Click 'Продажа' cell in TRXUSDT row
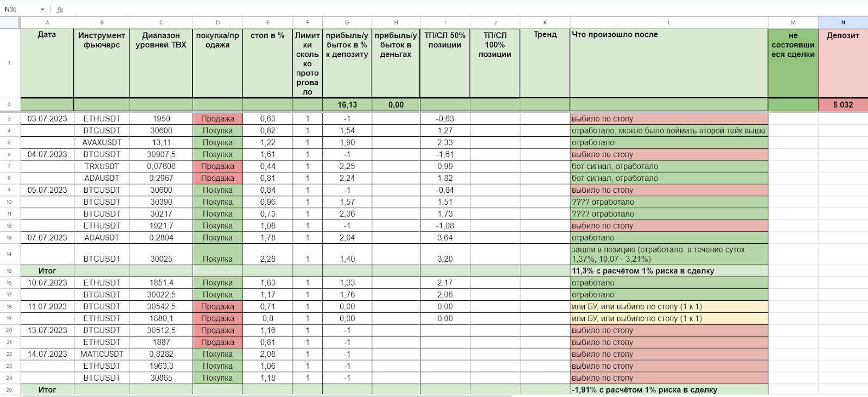Screen dimensions: 868x397 tap(218, 166)
